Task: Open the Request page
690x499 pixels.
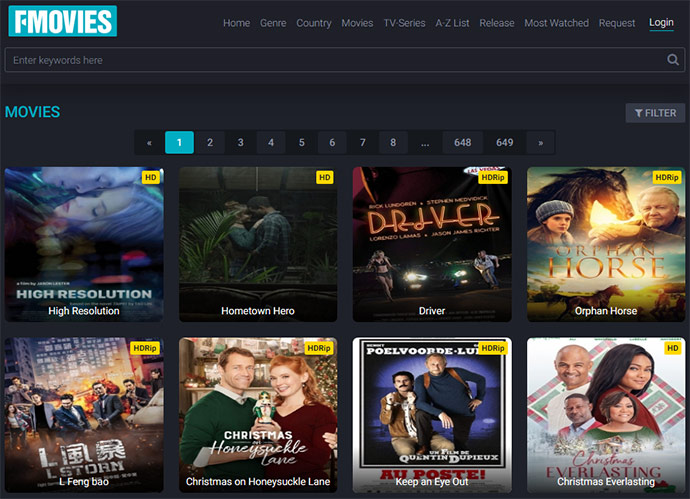Action: coord(617,23)
